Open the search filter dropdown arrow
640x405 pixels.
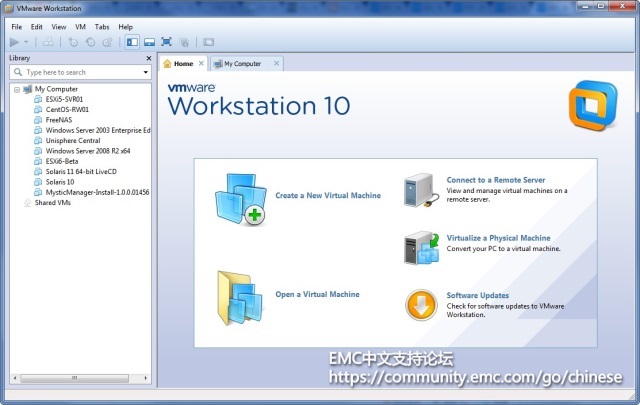pyautogui.click(x=146, y=72)
